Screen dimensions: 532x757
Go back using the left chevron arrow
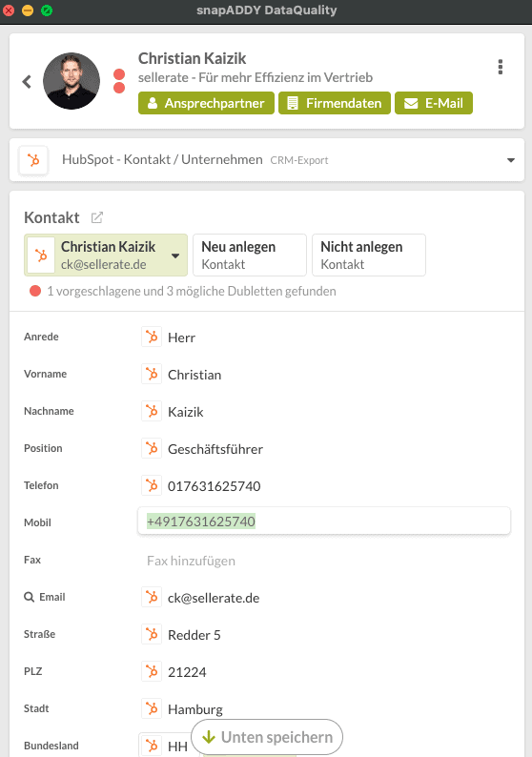(x=27, y=82)
